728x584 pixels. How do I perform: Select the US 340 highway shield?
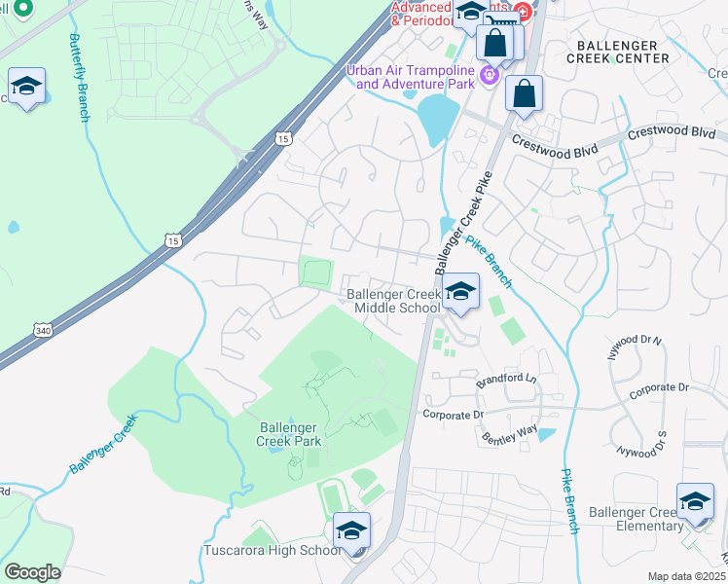43,331
